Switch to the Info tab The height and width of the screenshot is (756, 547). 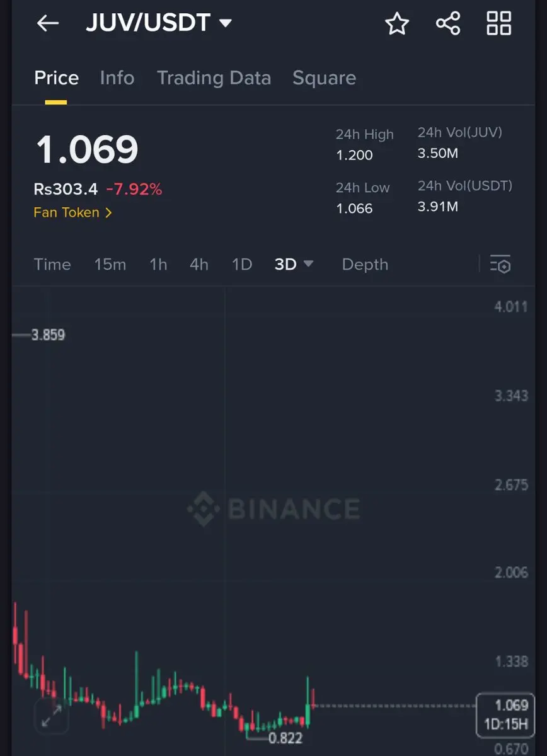(117, 78)
